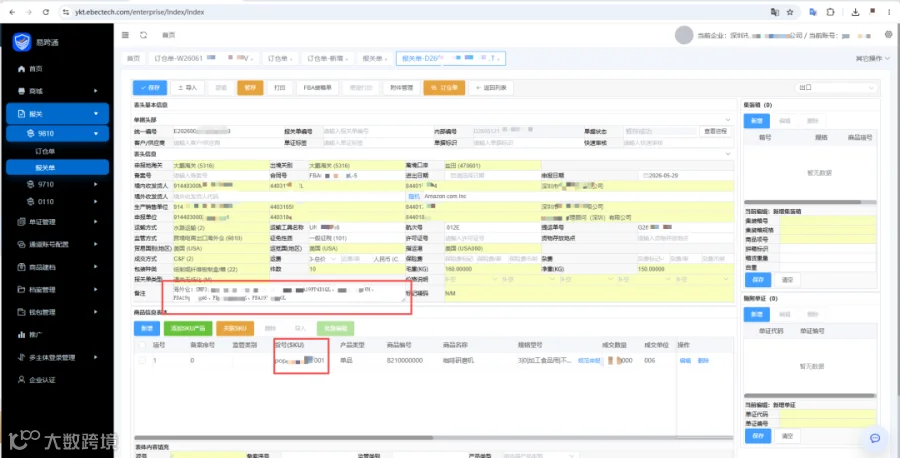Click the 导入 button in the top toolbar
Screen dimensions: 900x458
[187, 88]
